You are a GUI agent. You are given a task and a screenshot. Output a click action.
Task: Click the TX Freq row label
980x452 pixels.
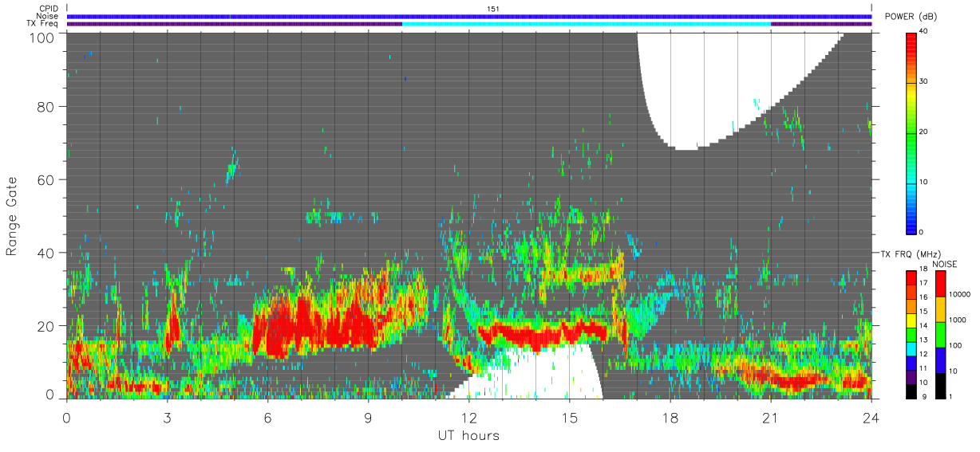click(41, 24)
